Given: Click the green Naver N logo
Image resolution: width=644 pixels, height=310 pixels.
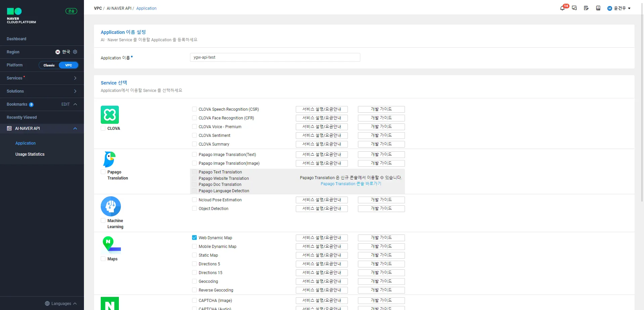Looking at the screenshot, I should (x=110, y=303).
